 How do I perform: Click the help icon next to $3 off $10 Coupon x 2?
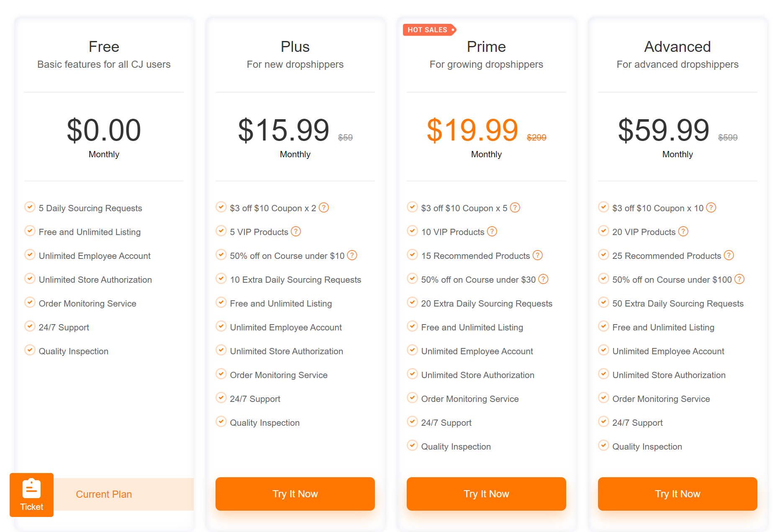coord(324,207)
